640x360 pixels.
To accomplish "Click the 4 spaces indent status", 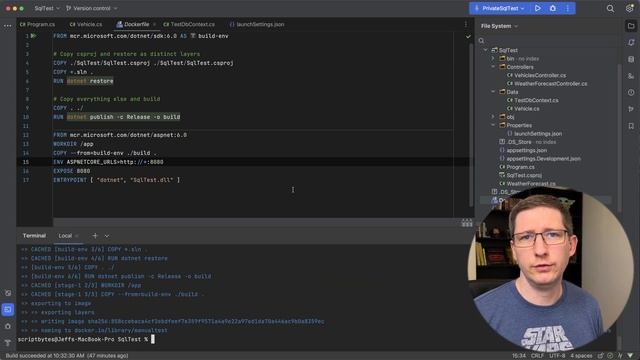I will coord(581,356).
